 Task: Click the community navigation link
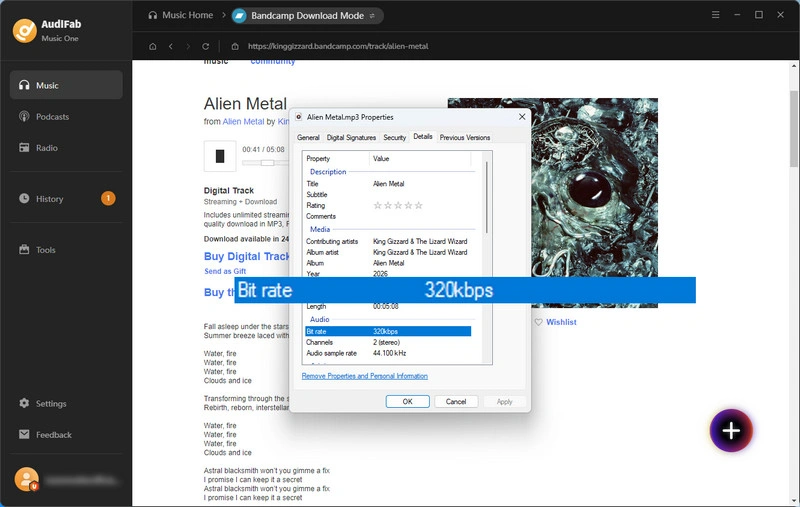273,62
